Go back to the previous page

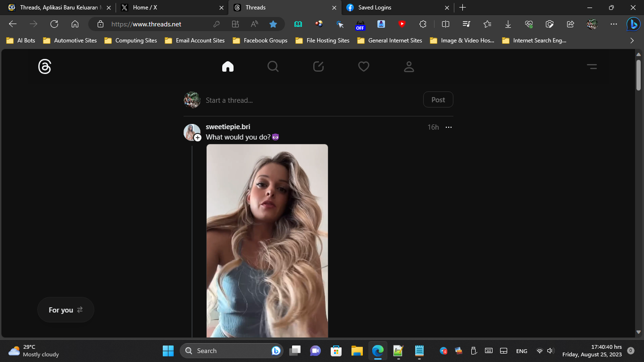click(x=13, y=24)
